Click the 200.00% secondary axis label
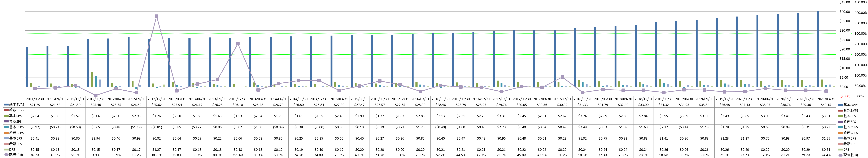This screenshot has width=868, height=158. pyautogui.click(x=861, y=55)
